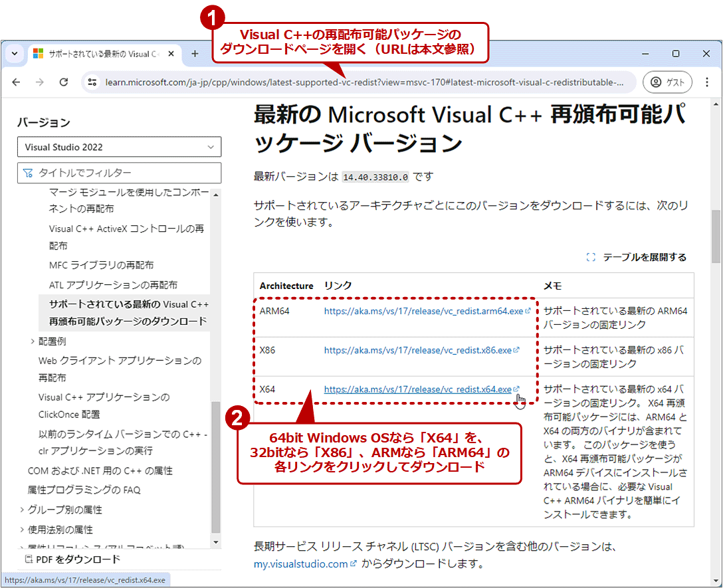
Task: Switch to the サポートされている最新の Visual C++ tab
Action: coord(100,53)
